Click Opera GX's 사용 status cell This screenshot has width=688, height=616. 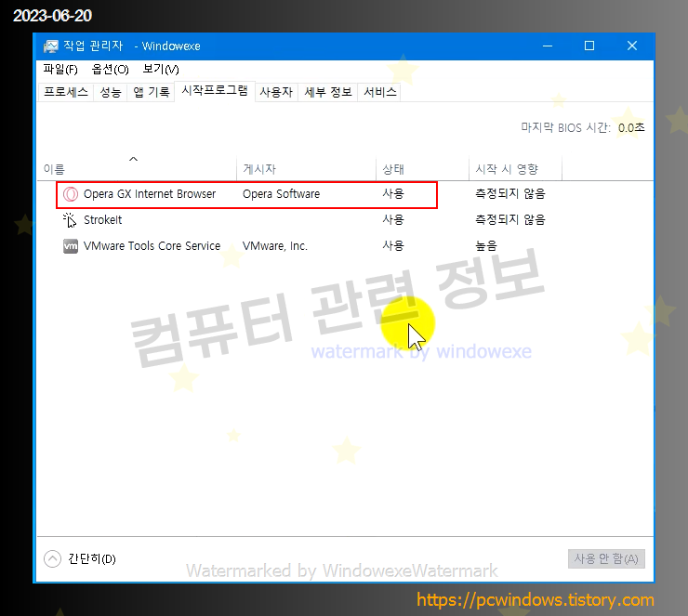coord(393,193)
